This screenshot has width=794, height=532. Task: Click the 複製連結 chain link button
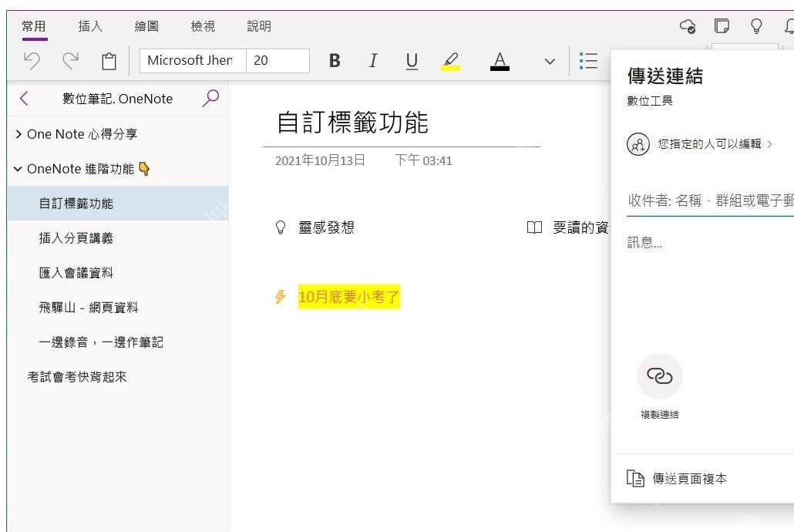tap(659, 376)
